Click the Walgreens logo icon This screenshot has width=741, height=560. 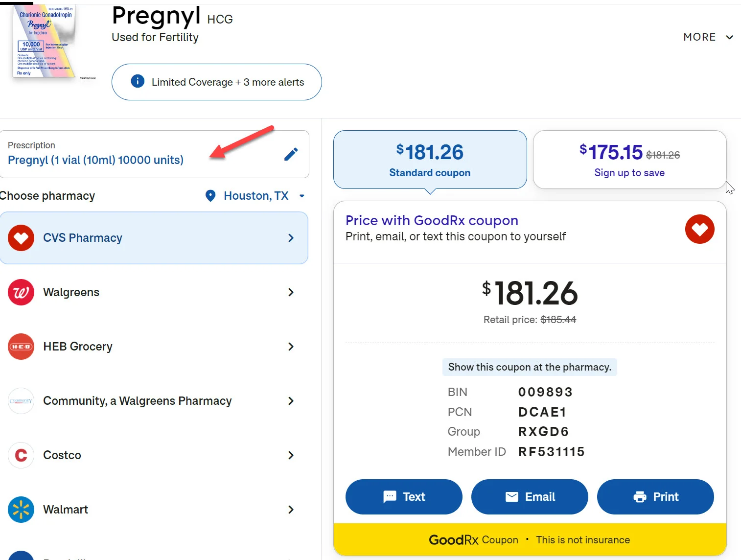tap(21, 292)
